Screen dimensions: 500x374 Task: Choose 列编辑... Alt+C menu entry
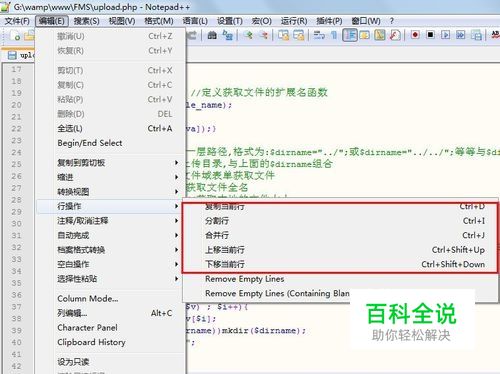tap(111, 313)
